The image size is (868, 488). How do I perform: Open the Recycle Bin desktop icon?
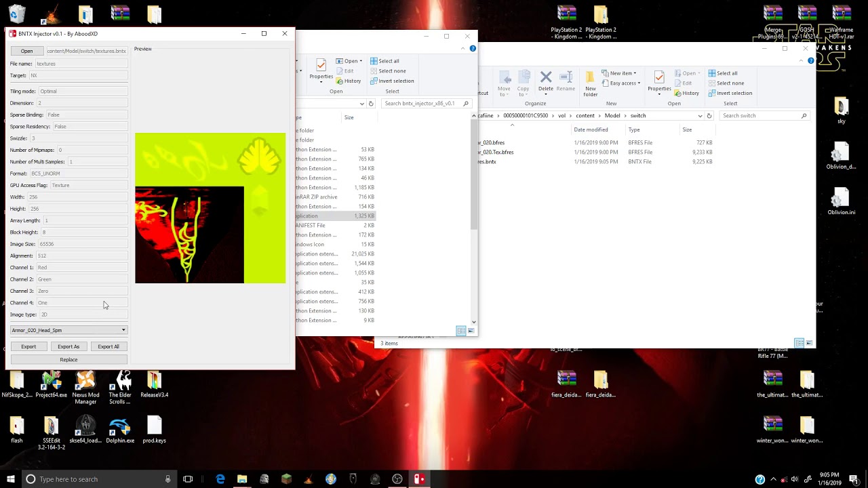(17, 14)
